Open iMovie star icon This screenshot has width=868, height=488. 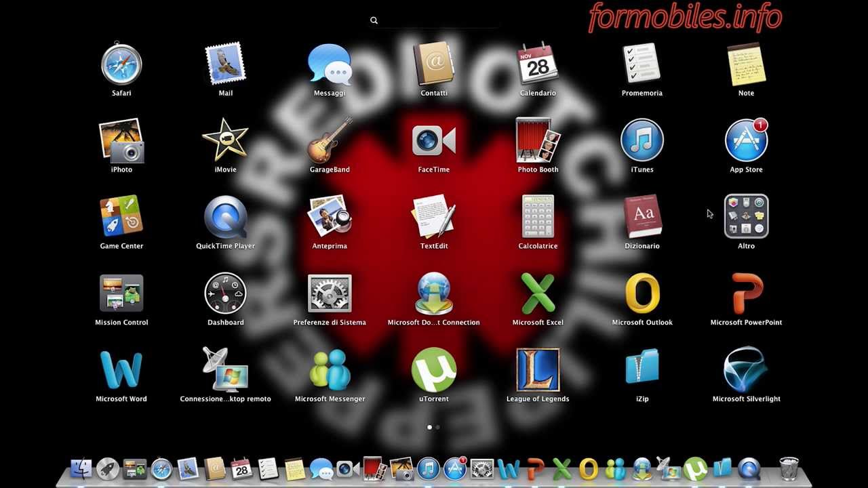[225, 140]
